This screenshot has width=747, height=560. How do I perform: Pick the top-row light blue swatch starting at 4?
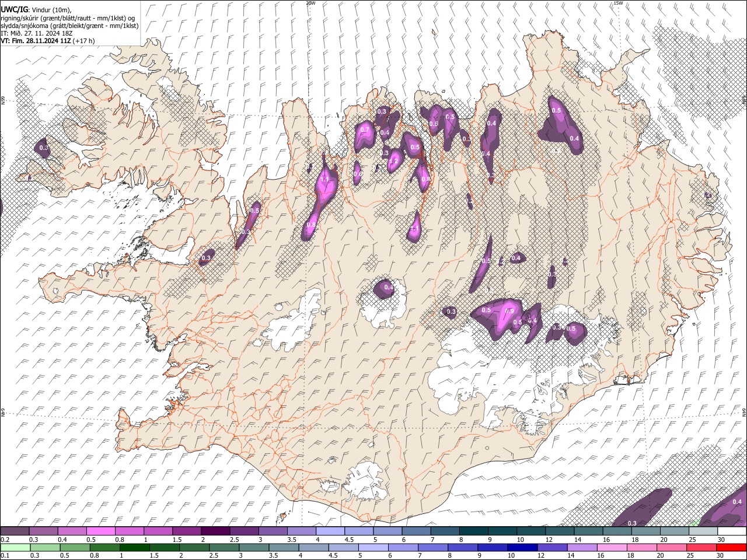coord(330,531)
